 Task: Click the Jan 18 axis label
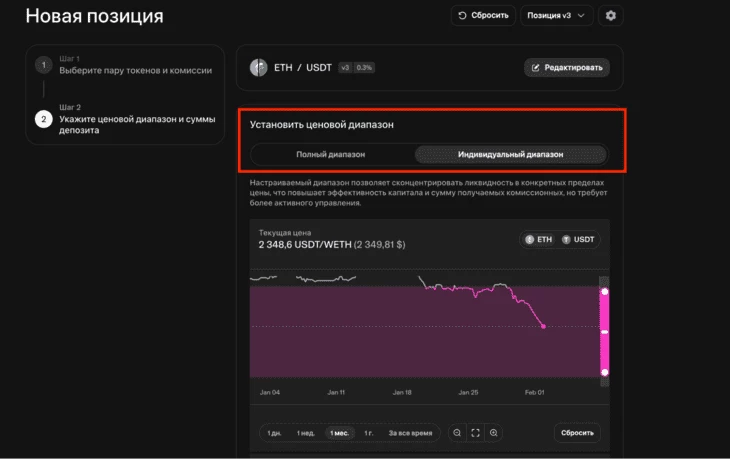tap(402, 393)
